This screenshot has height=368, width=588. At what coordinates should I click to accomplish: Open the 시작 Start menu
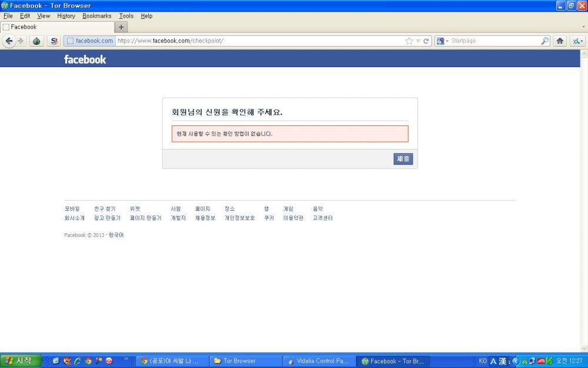click(21, 361)
